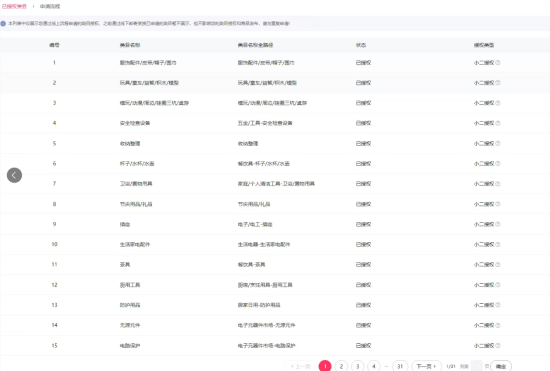Image resolution: width=550 pixels, height=371 pixels.
Task: Click the 小二授权 label in row 2
Action: point(484,83)
